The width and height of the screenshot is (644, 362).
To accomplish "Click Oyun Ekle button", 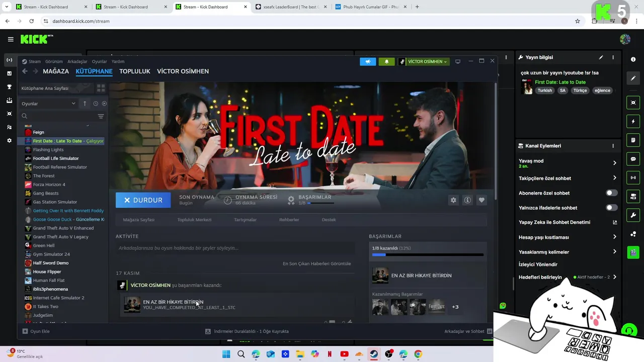I will [36, 331].
